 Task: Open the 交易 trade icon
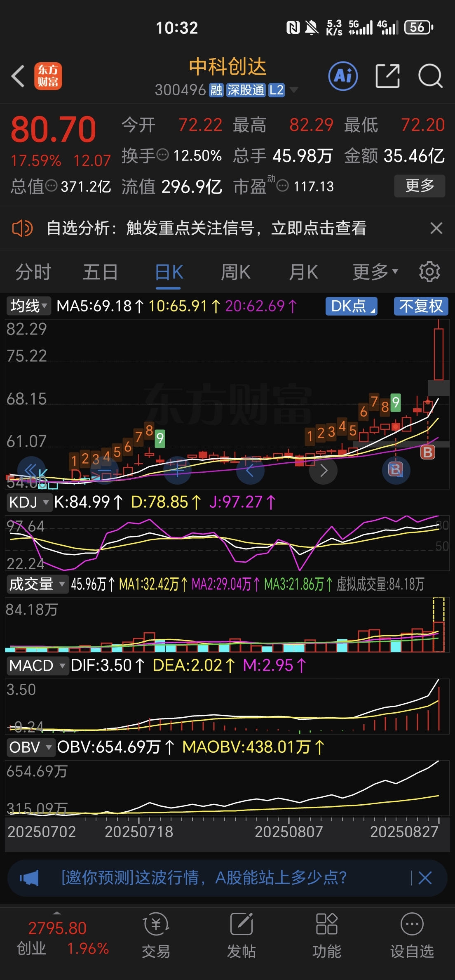pyautogui.click(x=156, y=936)
